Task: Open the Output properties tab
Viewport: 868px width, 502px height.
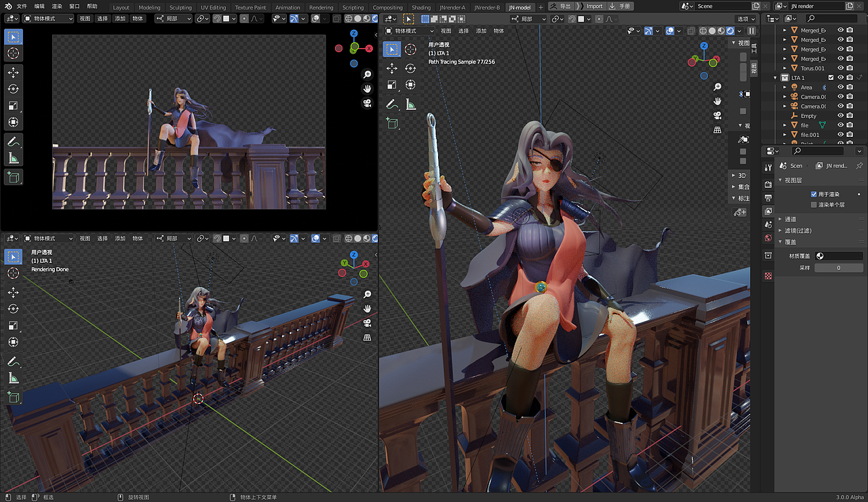Action: tap(768, 198)
